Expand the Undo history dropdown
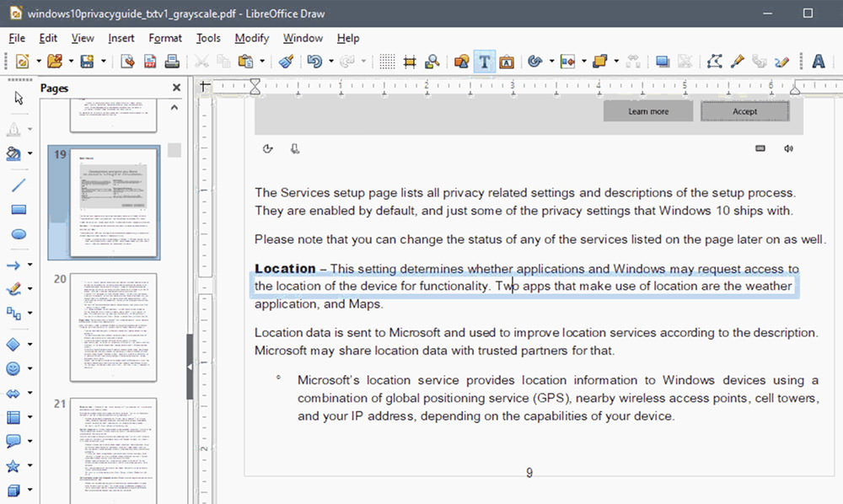This screenshot has width=843, height=504. [331, 62]
